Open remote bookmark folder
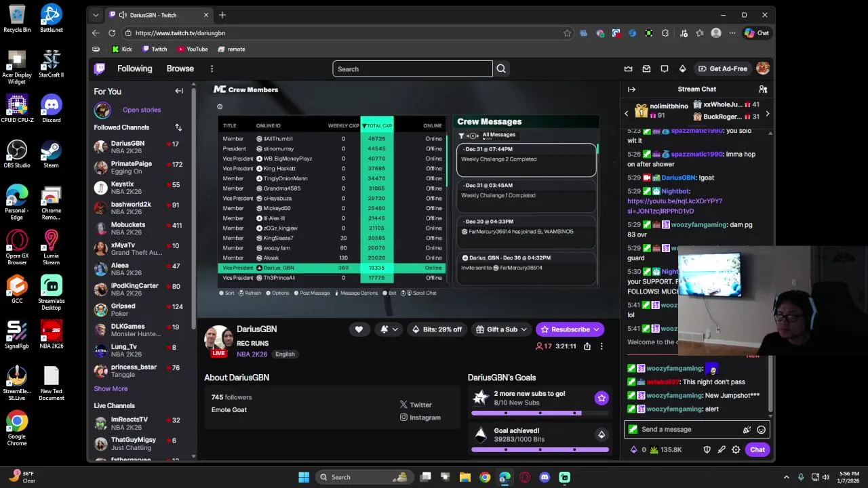Viewport: 868px width, 488px height. tap(231, 49)
